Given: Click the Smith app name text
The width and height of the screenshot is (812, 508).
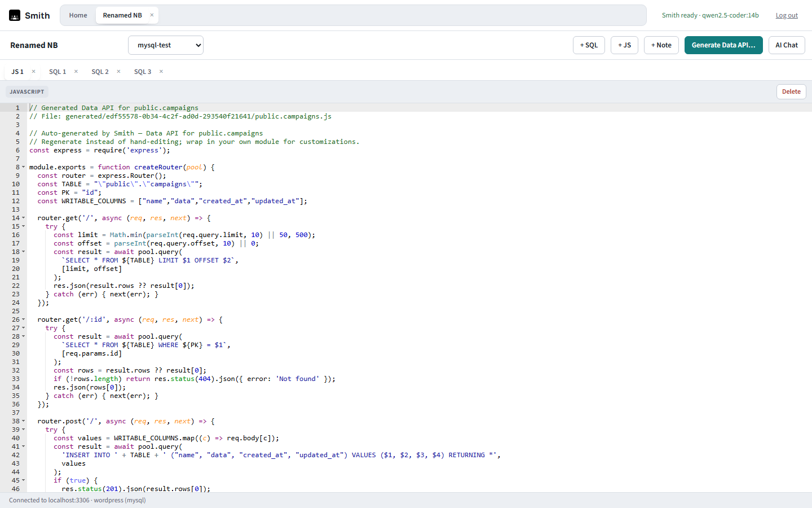Looking at the screenshot, I should point(37,15).
